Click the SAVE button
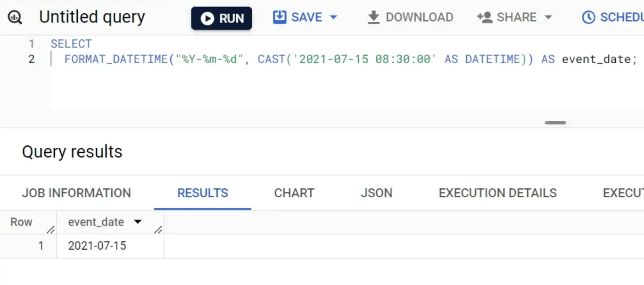The image size is (644, 285). point(305,17)
